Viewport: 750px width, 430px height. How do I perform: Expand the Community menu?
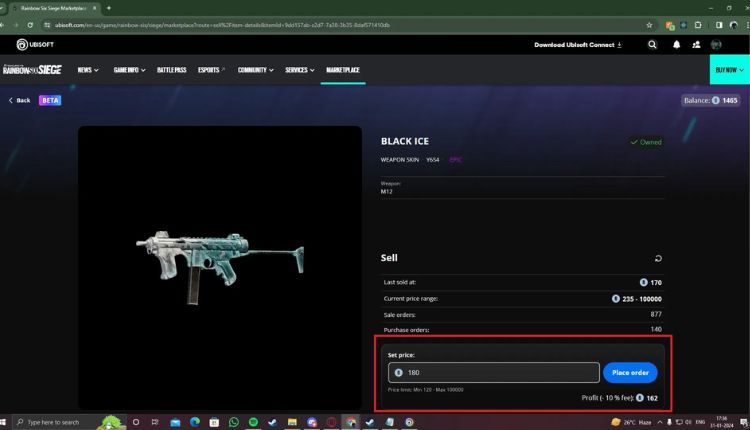point(255,70)
